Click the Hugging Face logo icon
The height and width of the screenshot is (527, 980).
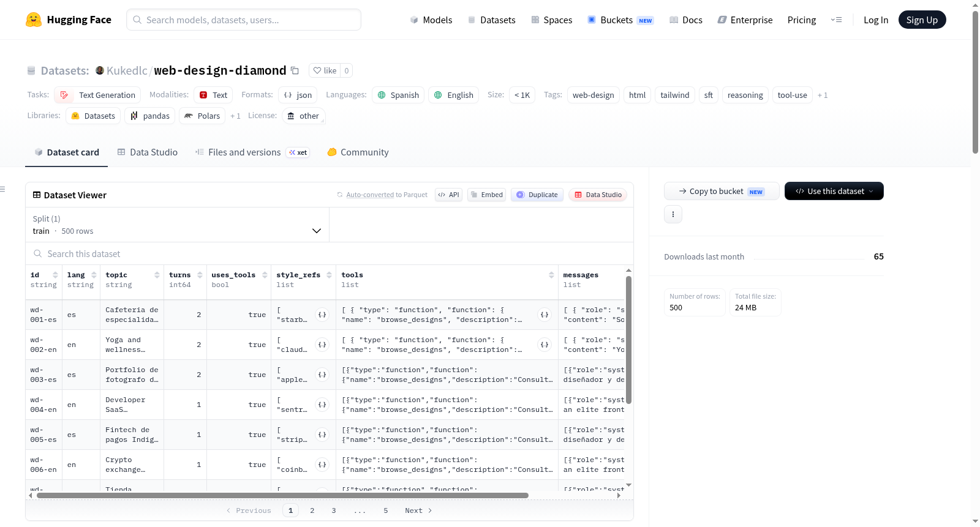34,20
